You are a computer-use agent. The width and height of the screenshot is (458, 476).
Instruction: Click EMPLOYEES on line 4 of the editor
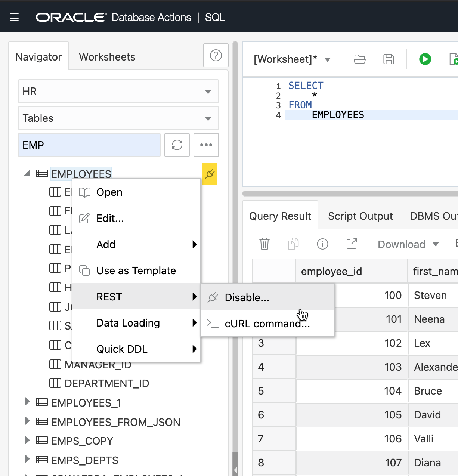click(x=338, y=115)
